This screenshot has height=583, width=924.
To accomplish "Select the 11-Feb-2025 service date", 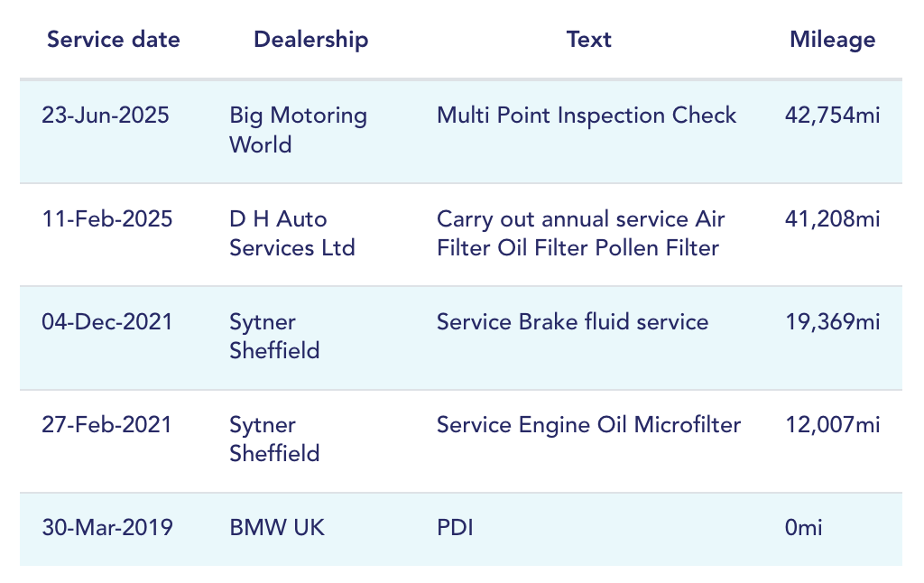I will click(107, 219).
